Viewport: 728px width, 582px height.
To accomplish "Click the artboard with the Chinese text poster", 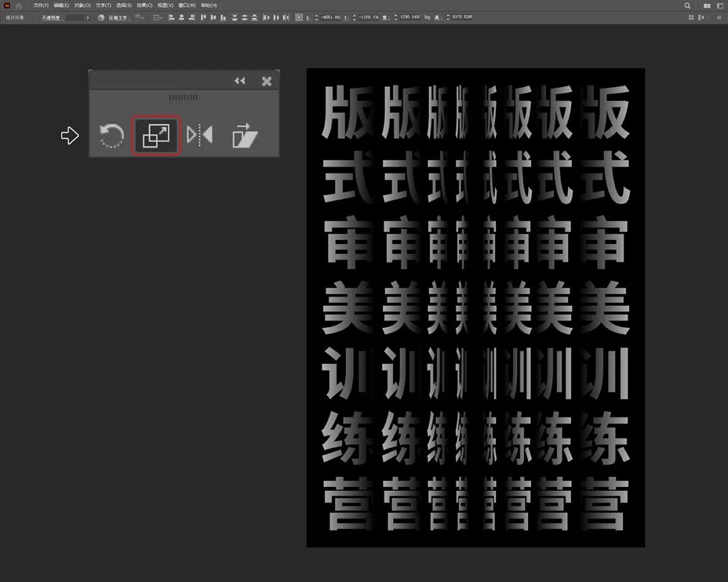I will 475,308.
